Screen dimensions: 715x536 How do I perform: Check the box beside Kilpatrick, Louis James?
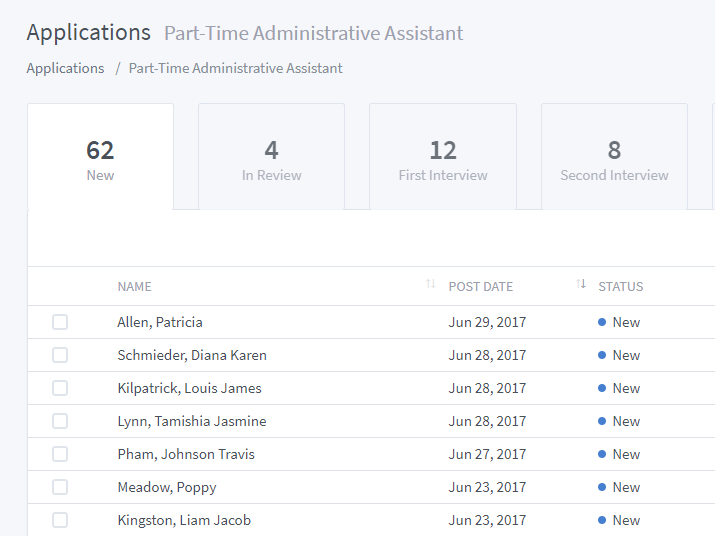pyautogui.click(x=60, y=388)
